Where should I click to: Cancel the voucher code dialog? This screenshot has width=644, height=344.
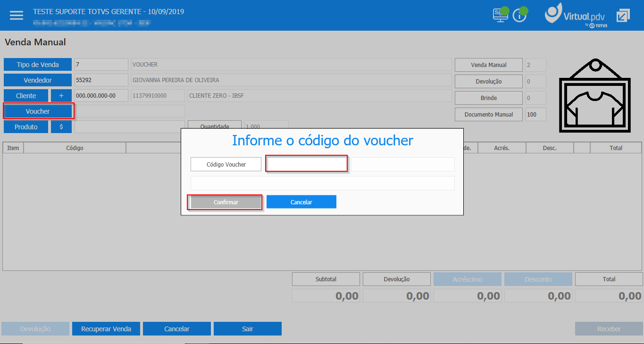[x=301, y=202]
